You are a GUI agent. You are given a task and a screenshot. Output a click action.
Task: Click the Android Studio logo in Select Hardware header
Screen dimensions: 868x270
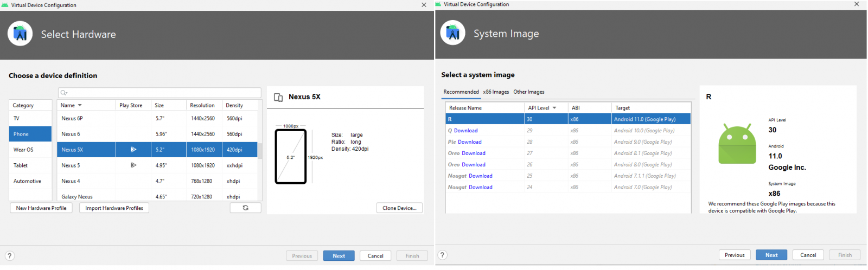(x=20, y=34)
